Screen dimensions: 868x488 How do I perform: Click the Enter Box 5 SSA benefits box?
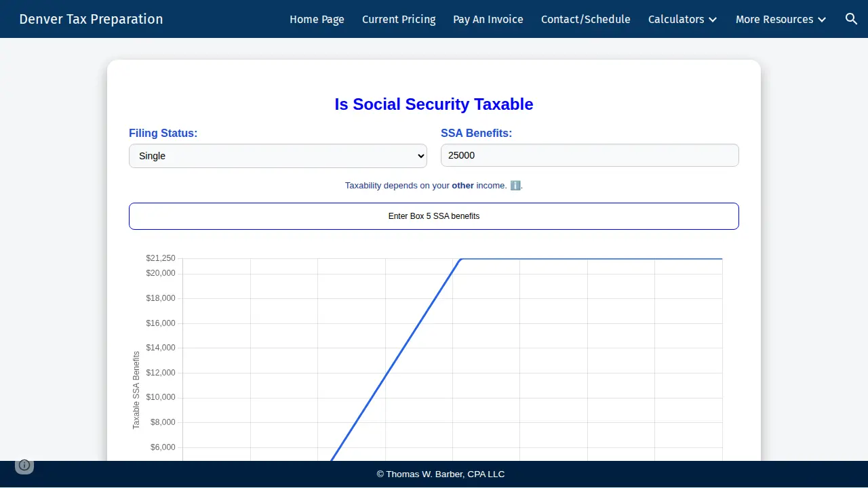pyautogui.click(x=434, y=216)
